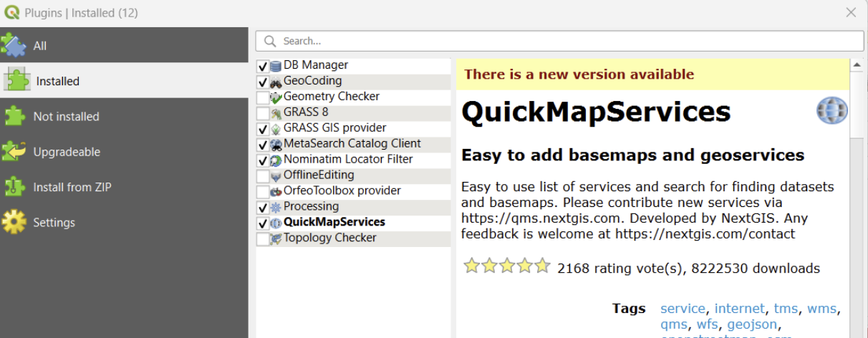
Task: Click the Processing gear icon
Action: point(276,208)
